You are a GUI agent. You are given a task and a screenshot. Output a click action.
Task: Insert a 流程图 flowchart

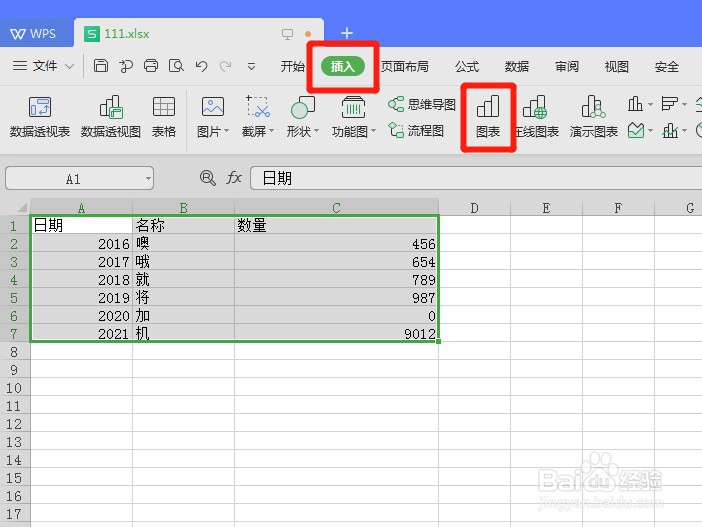416,130
